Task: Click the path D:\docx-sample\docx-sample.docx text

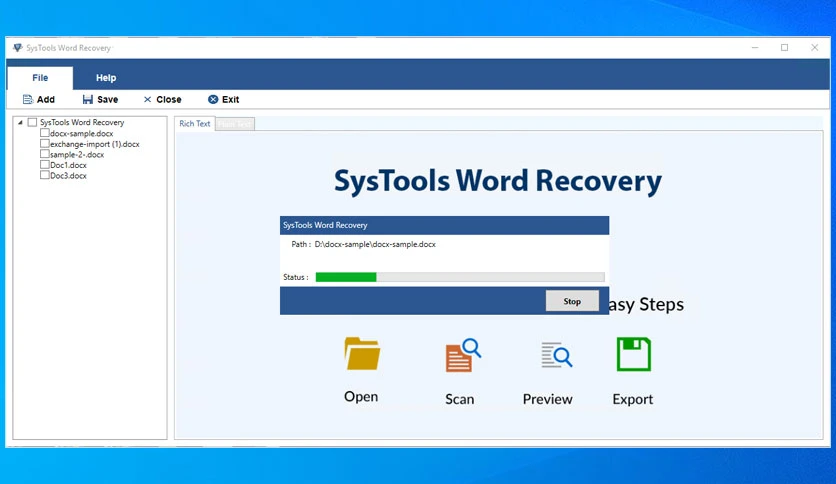Action: pyautogui.click(x=375, y=244)
